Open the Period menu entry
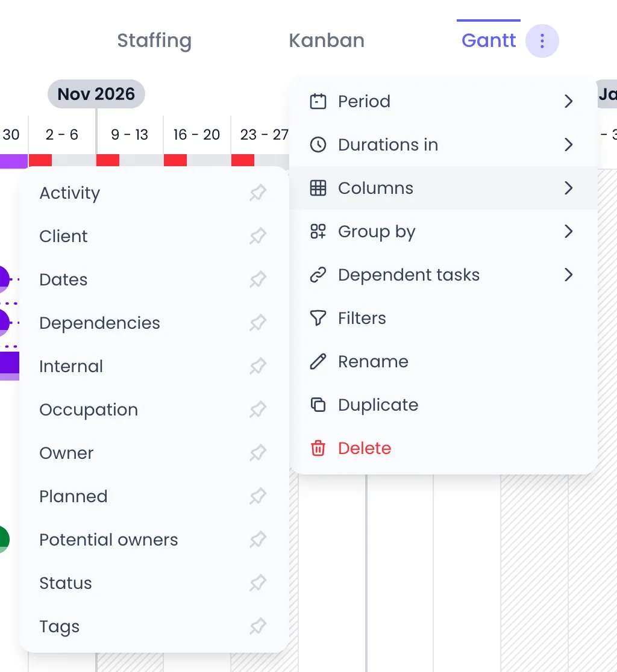The height and width of the screenshot is (672, 617). click(x=443, y=102)
